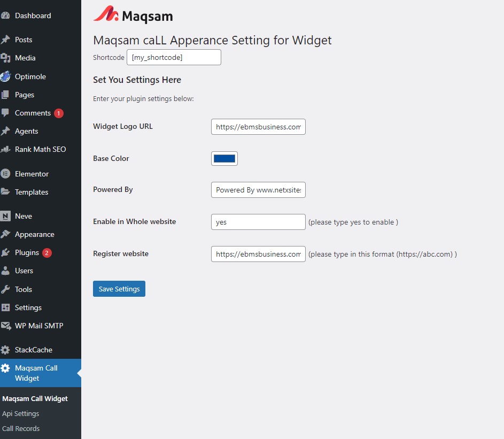The image size is (504, 439).
Task: Click the Tools wrench icon
Action: pyautogui.click(x=5, y=289)
